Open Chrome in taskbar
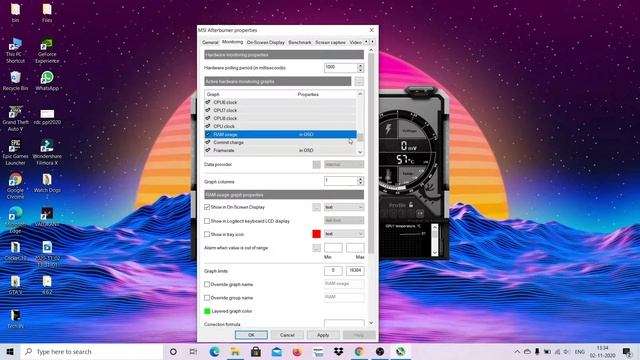Viewport: 640px width, 360px height. click(x=359, y=351)
